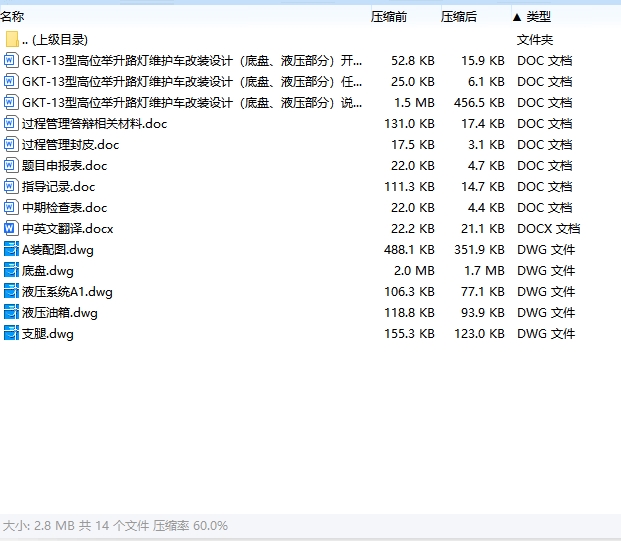Image resolution: width=621 pixels, height=541 pixels.
Task: Select the .. (上级目录) row
Action: pos(55,40)
